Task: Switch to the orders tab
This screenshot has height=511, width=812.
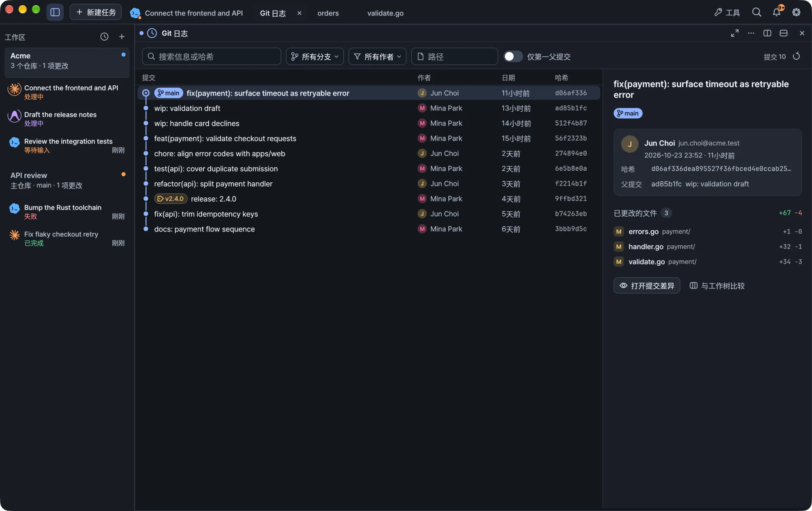Action: 328,13
